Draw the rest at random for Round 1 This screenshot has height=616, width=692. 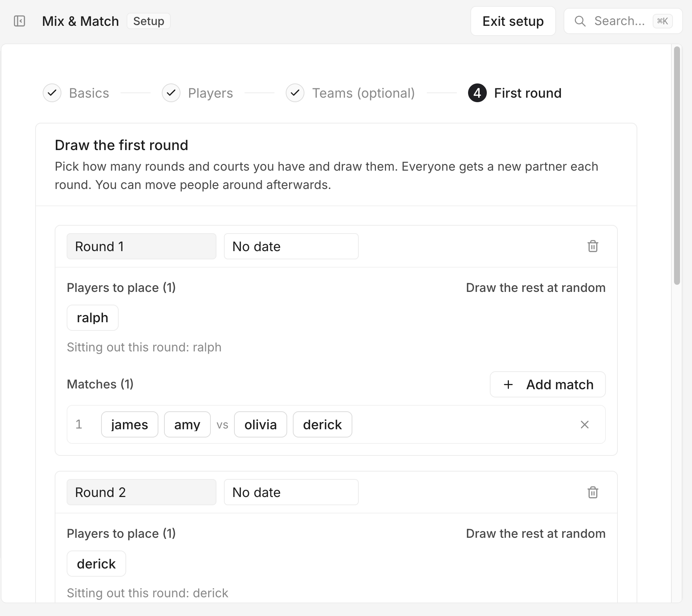point(535,288)
